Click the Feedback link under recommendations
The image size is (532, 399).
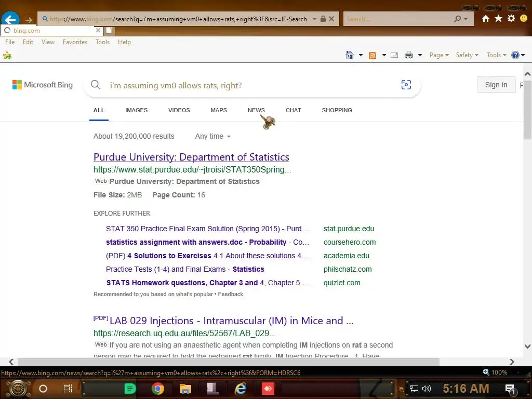(x=230, y=295)
